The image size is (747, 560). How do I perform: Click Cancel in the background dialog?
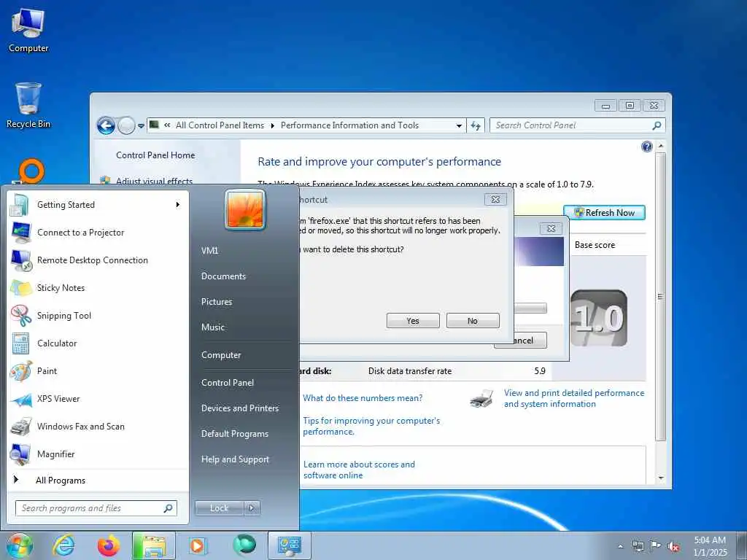(530, 341)
